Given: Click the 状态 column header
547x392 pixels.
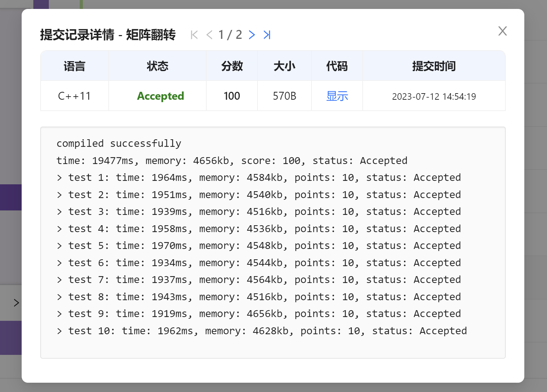Looking at the screenshot, I should pos(157,66).
